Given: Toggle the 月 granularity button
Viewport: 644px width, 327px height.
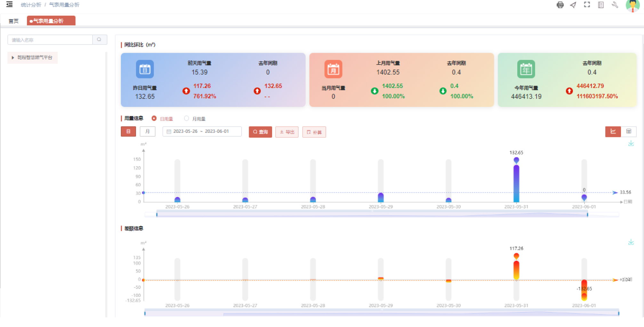Looking at the screenshot, I should tap(147, 132).
